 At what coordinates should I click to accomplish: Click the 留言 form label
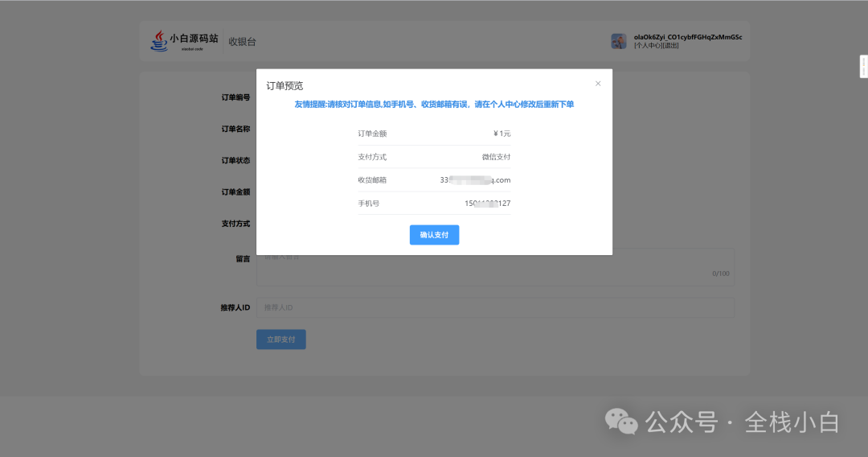coord(243,259)
